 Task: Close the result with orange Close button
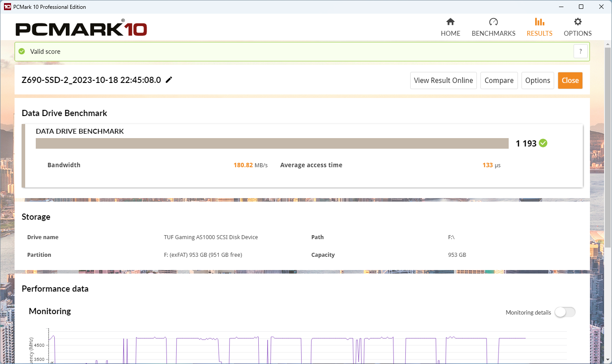click(570, 80)
